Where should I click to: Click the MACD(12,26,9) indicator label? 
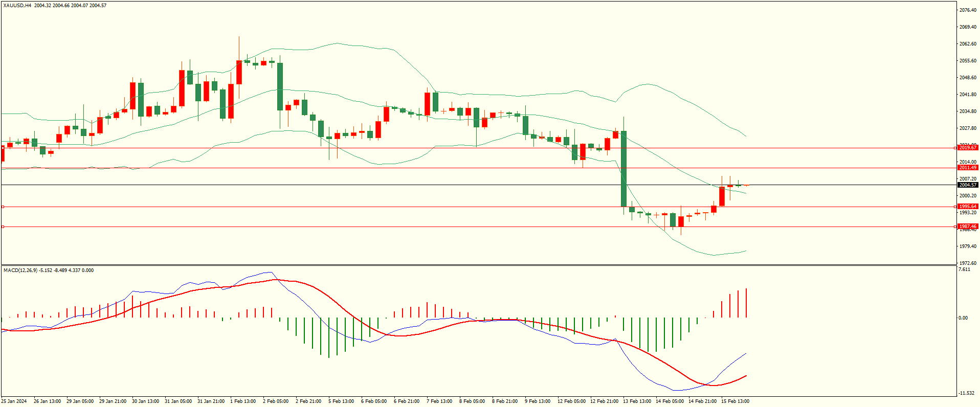(x=20, y=270)
